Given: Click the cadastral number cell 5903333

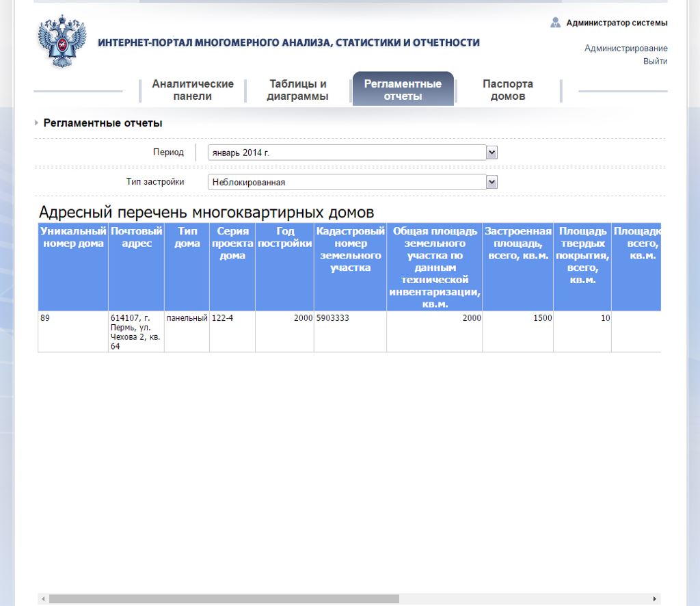Looking at the screenshot, I should pyautogui.click(x=350, y=331).
